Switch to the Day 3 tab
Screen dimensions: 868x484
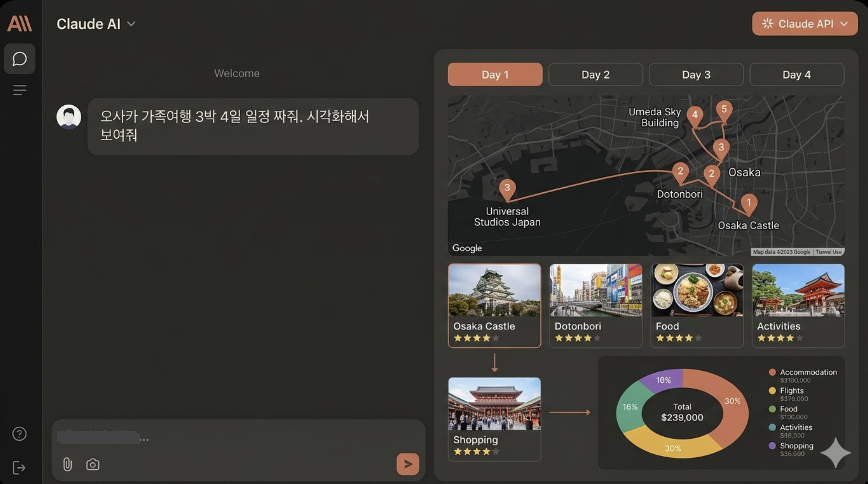click(x=696, y=74)
